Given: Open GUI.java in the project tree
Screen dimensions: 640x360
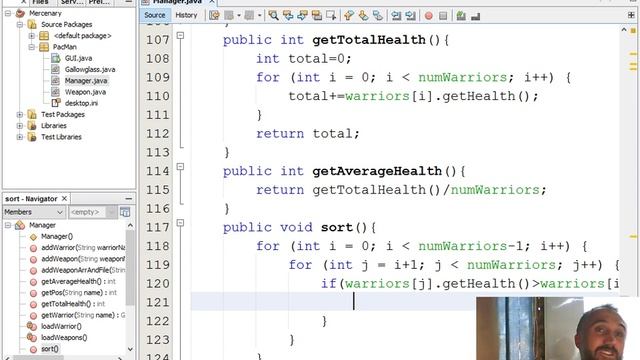Looking at the screenshot, I should (78, 58).
